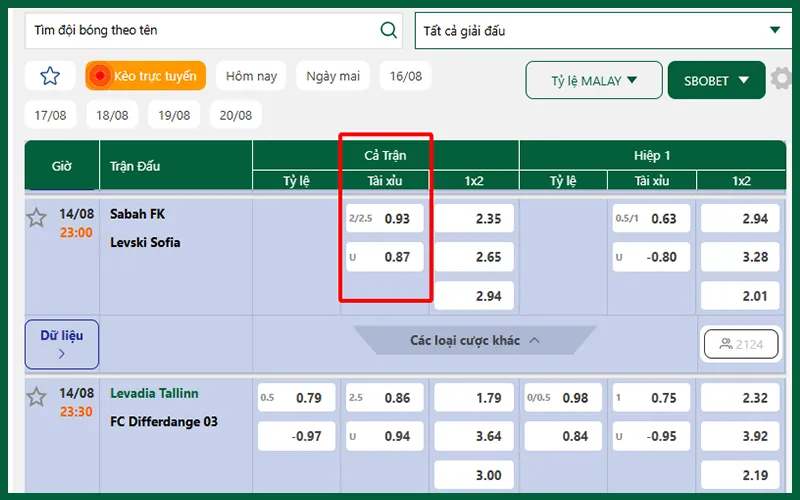Pick Sabah FK first-half under odds -0.80
This screenshot has height=500, width=800.
point(651,257)
